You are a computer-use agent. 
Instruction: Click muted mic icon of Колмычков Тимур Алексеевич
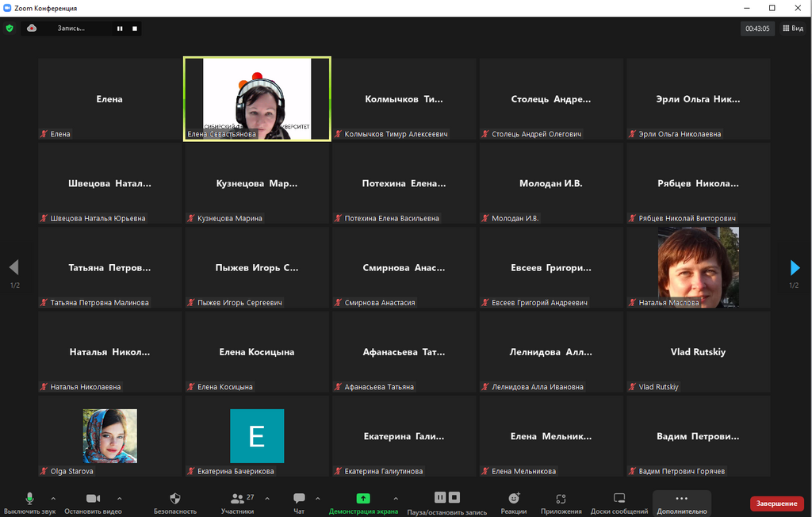point(338,134)
